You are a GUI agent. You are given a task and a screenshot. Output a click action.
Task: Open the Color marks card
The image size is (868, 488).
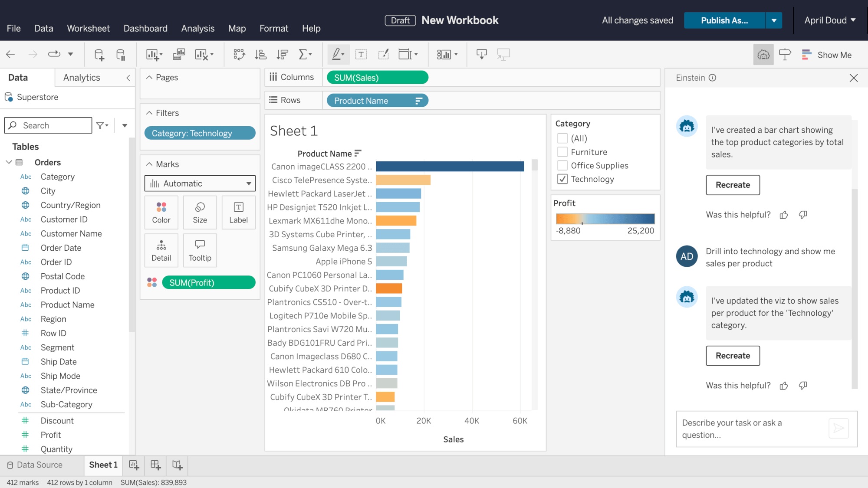(x=161, y=213)
